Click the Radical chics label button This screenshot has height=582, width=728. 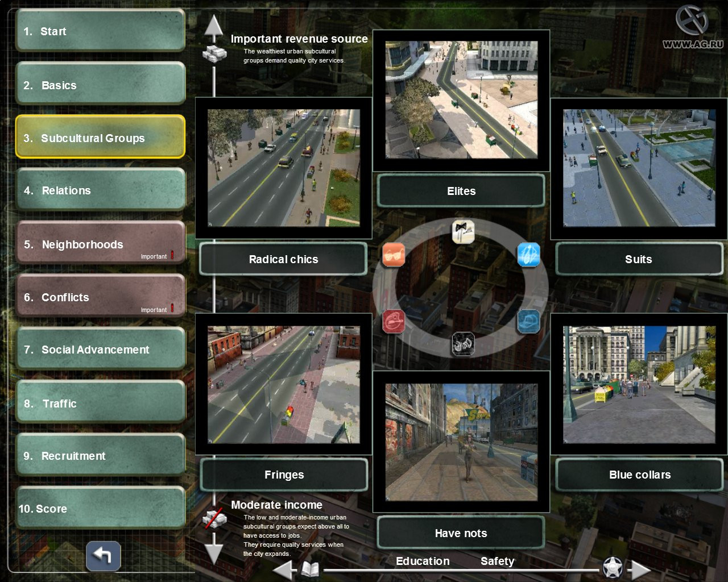283,259
